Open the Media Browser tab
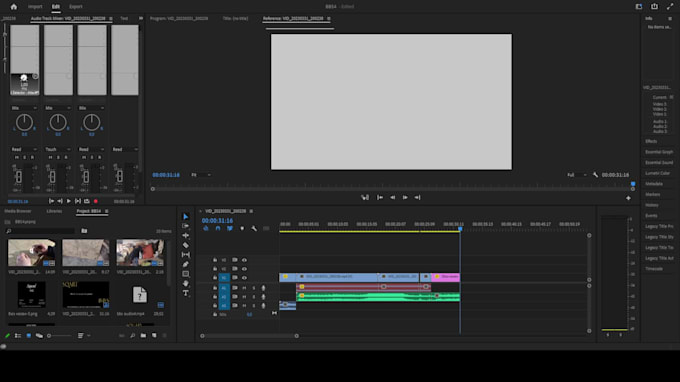 18,211
